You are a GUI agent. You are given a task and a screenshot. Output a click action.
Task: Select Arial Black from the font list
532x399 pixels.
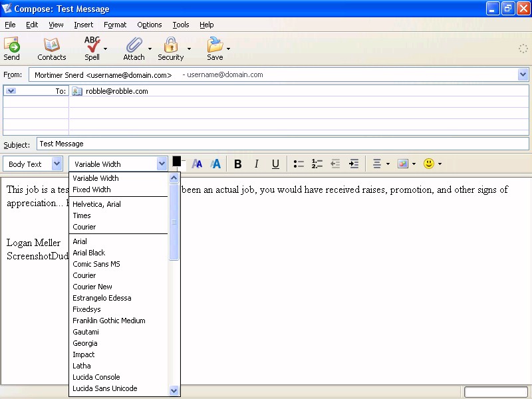click(118, 253)
